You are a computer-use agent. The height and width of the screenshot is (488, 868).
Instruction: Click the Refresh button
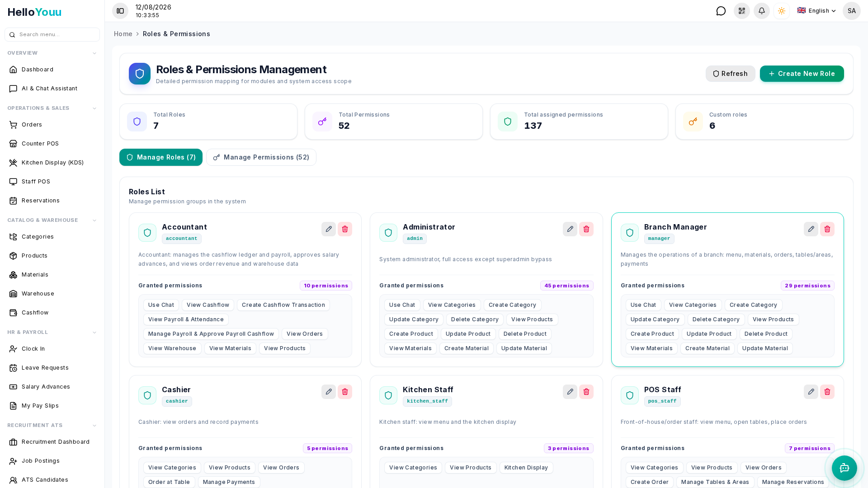coord(731,74)
